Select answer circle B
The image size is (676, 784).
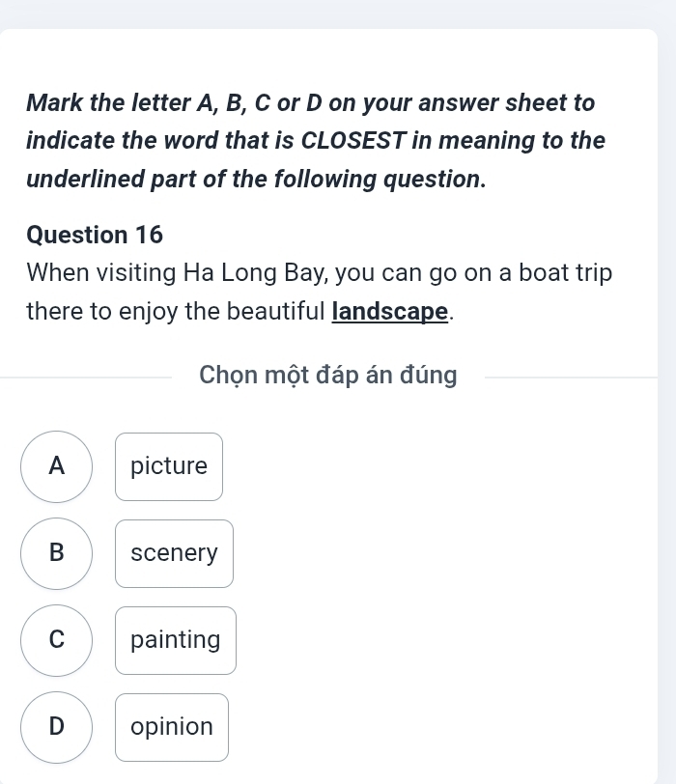point(57,553)
